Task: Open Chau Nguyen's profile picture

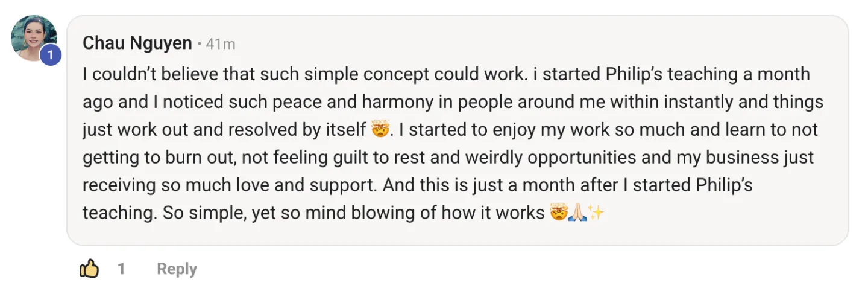Action: pos(34,38)
